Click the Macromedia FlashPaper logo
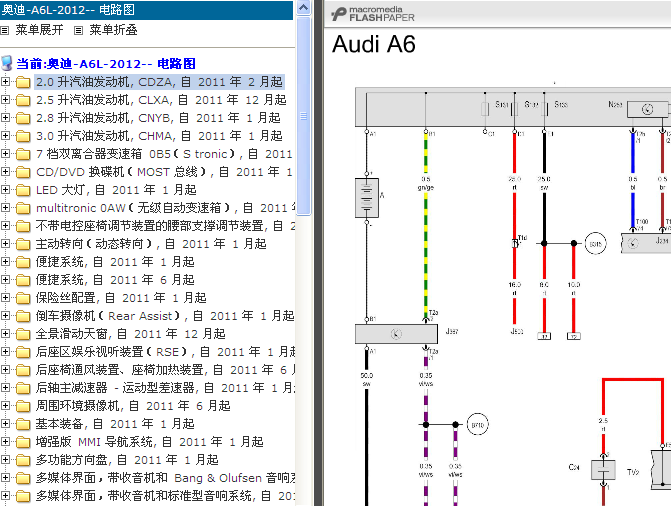This screenshot has height=506, width=671. [x=373, y=14]
